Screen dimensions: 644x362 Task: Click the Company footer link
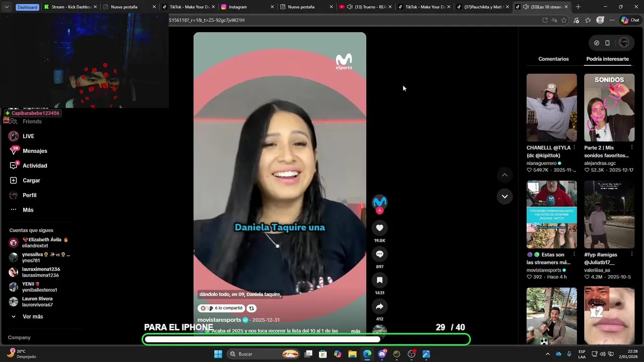(19, 337)
